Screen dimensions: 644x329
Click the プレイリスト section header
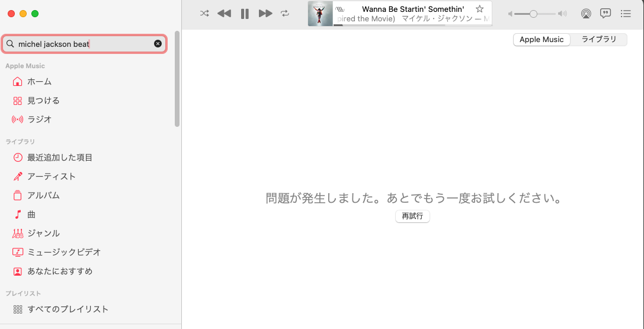(x=23, y=293)
